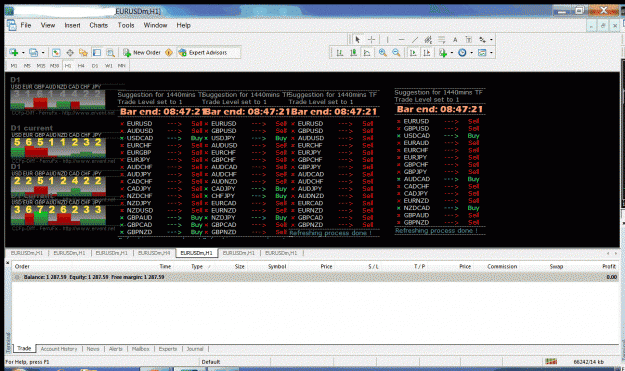The width and height of the screenshot is (625, 371).
Task: Switch to the EURUSDm,H4 chart tab
Action: click(x=154, y=253)
